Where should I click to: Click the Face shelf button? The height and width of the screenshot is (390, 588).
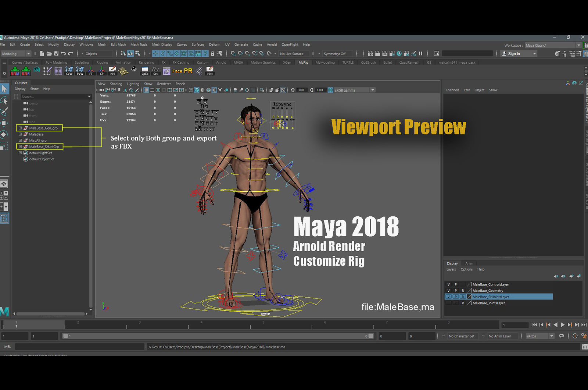[x=177, y=71]
